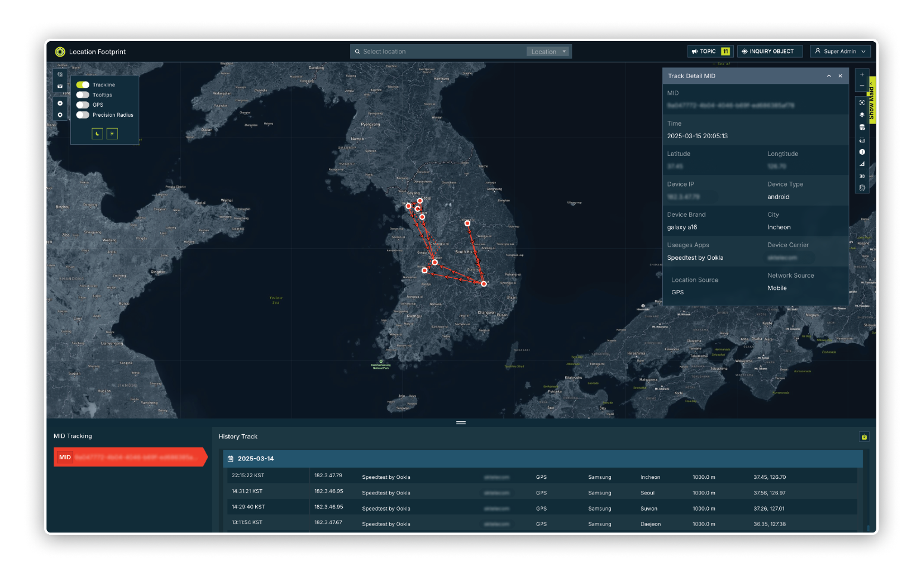This screenshot has height=579, width=924.
Task: Collapse the 2025-03-14 history date group
Action: click(x=543, y=459)
